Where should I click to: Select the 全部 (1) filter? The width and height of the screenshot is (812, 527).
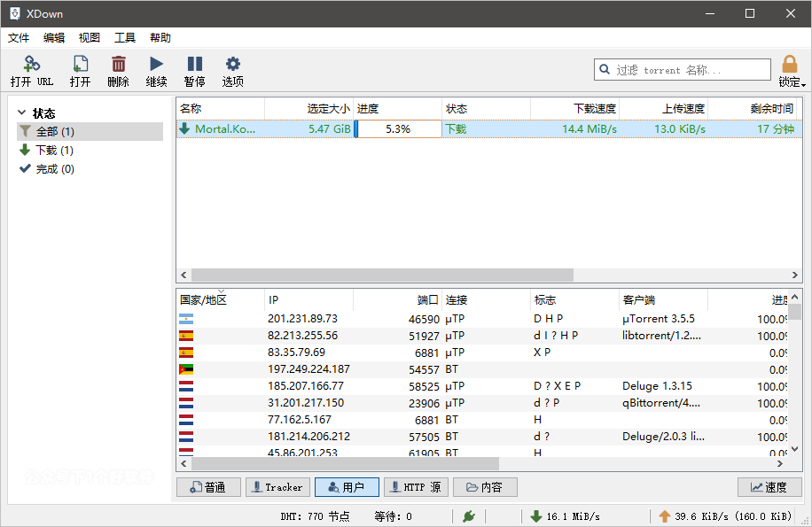coord(90,131)
